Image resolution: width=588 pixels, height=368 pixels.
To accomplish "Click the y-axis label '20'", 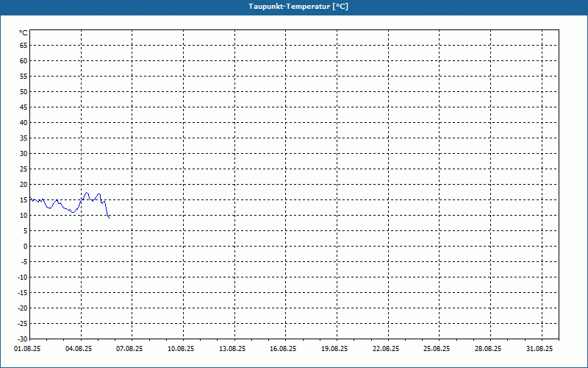I will 24,185.
